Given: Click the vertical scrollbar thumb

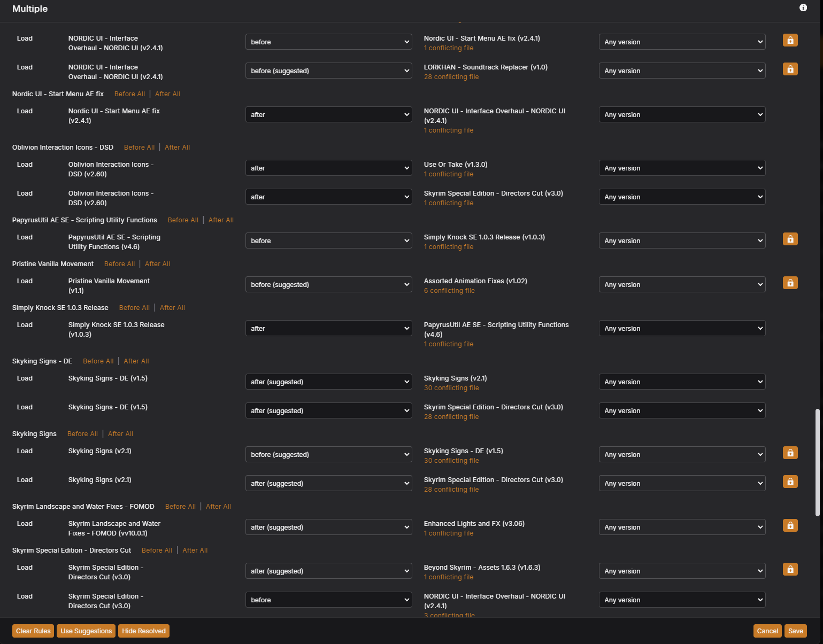Looking at the screenshot, I should (817, 462).
